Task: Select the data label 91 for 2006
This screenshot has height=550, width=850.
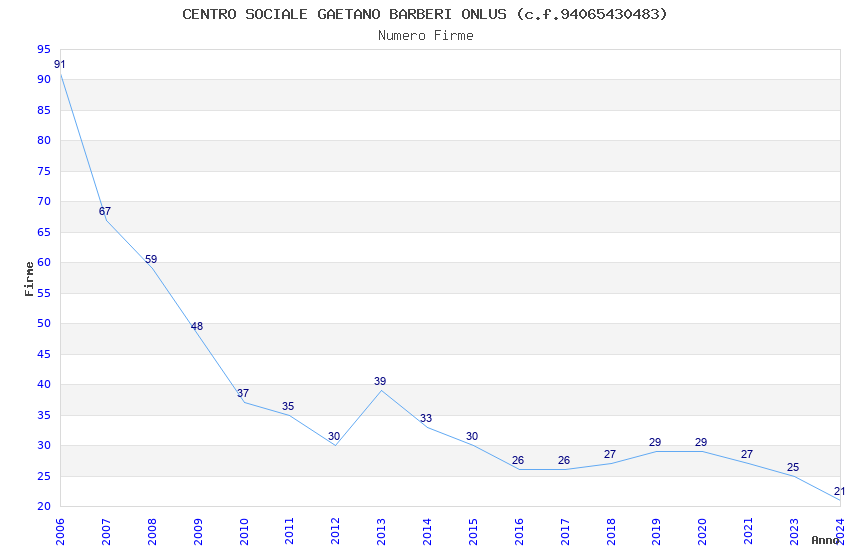Action: (60, 64)
